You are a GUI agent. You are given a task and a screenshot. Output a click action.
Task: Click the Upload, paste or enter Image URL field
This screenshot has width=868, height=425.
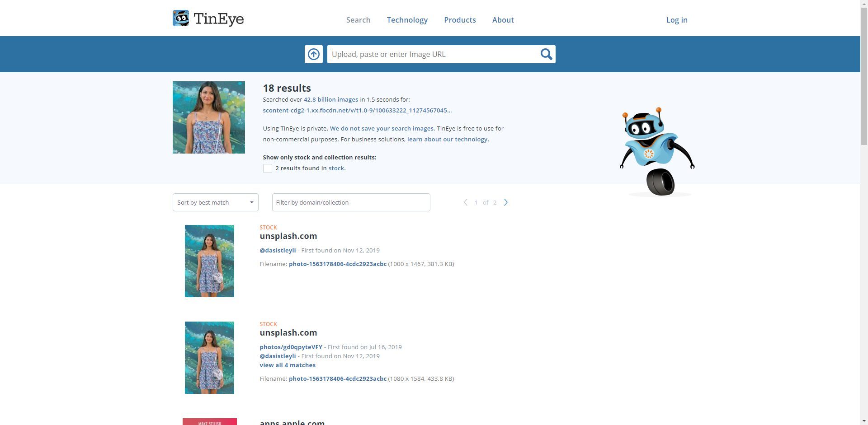pos(434,54)
